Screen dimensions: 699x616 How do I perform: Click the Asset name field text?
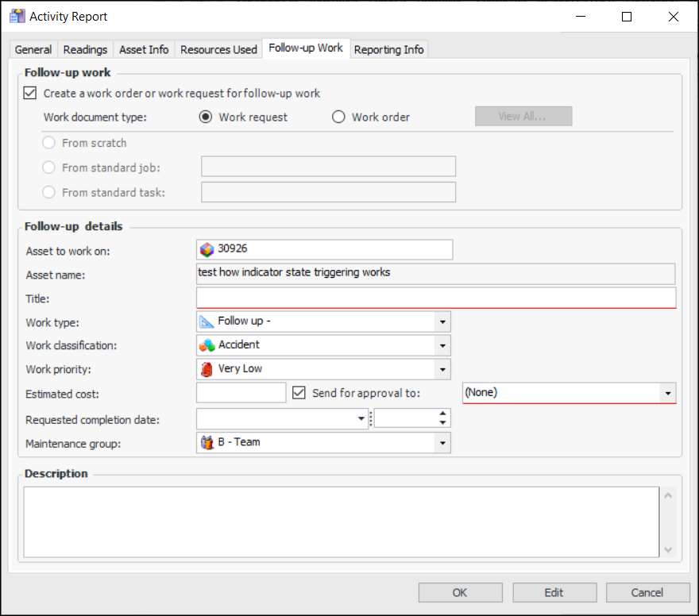coord(294,272)
